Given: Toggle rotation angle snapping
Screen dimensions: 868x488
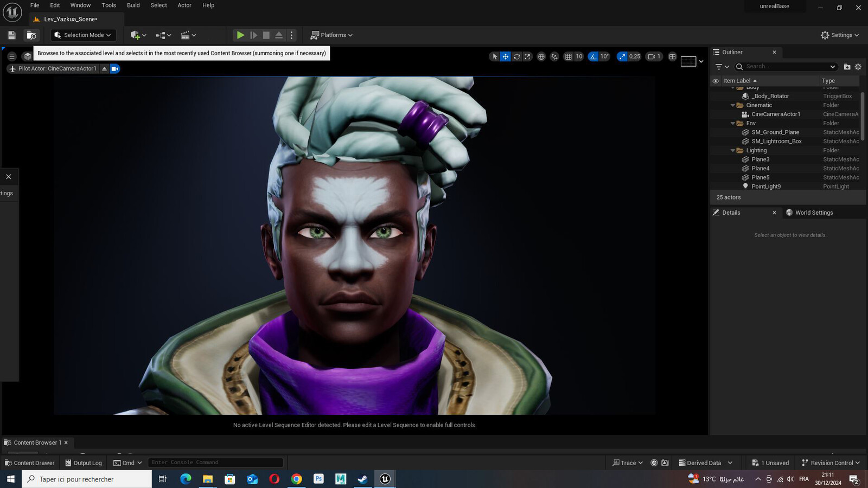Looking at the screenshot, I should coord(593,56).
